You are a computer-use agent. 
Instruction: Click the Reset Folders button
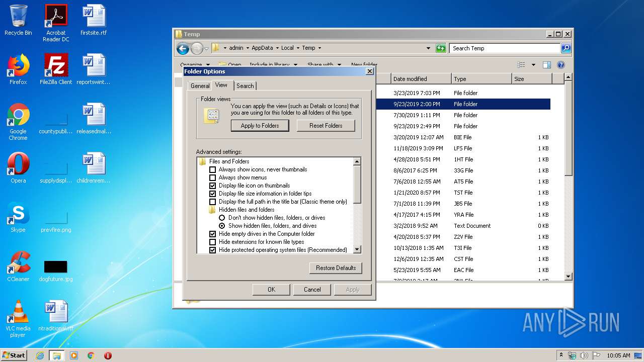tap(326, 126)
